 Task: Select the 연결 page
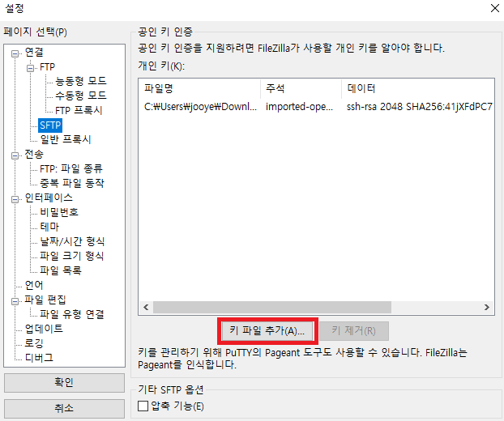pos(34,53)
